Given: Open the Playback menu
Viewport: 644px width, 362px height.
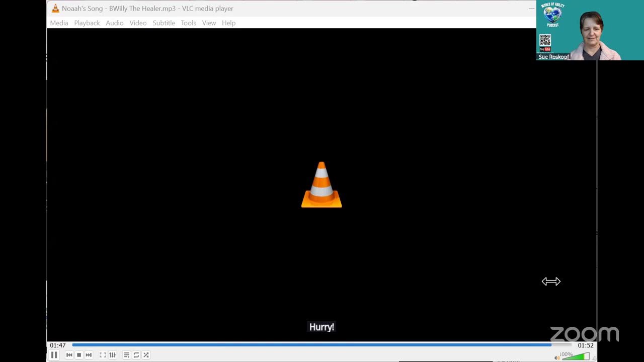Looking at the screenshot, I should pos(87,23).
